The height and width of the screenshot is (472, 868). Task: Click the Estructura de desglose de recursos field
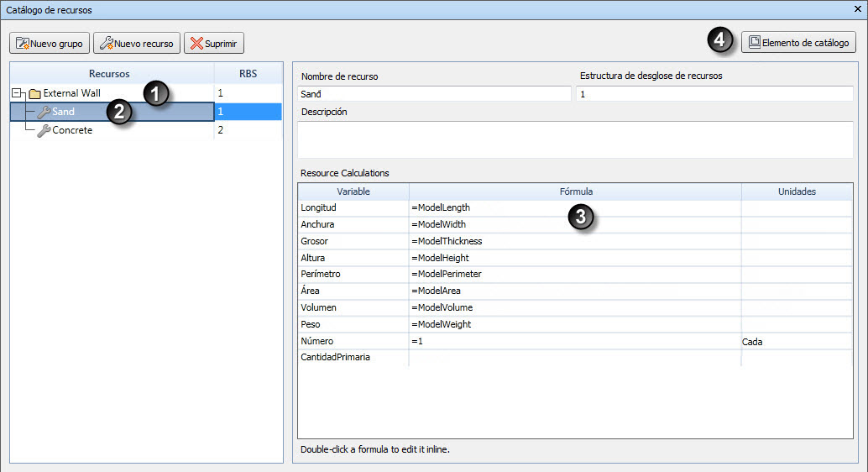714,93
